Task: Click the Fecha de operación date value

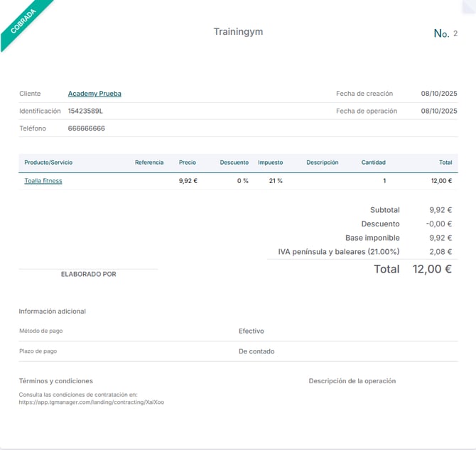Action: point(438,111)
